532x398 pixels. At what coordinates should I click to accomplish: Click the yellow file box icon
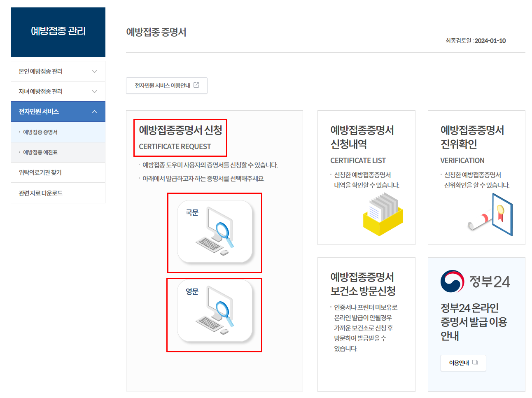point(383,215)
